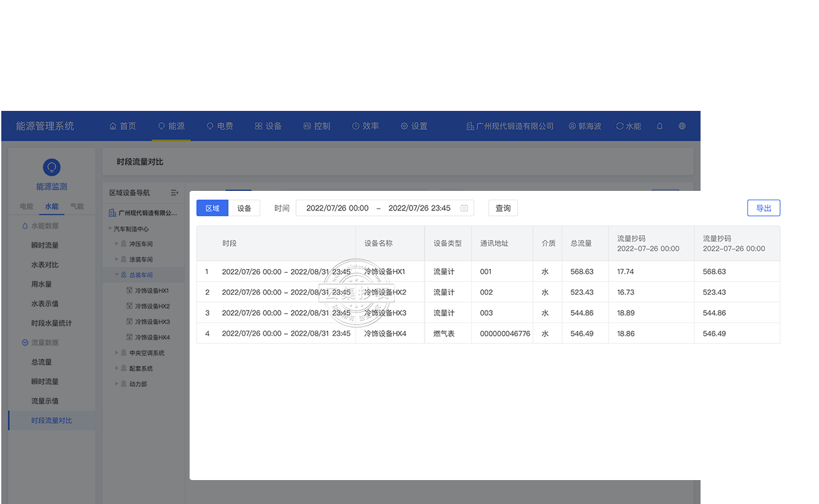Switch energy type via 水能 header icon
Viewport: 819px width, 504px height.
point(628,126)
